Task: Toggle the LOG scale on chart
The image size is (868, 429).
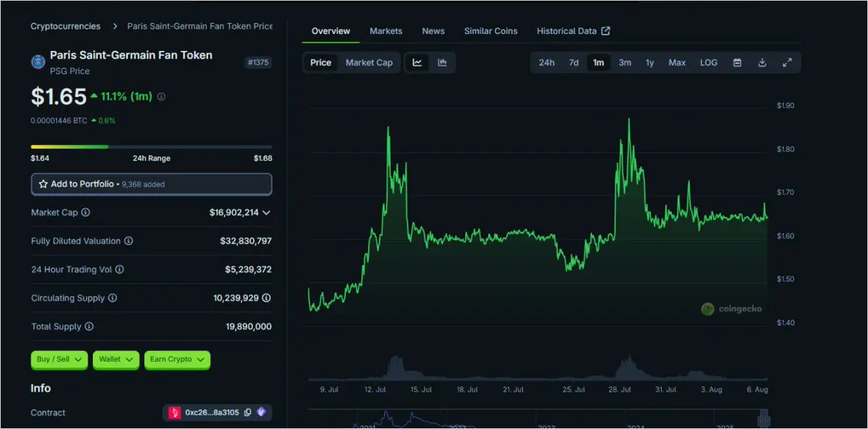Action: [709, 62]
